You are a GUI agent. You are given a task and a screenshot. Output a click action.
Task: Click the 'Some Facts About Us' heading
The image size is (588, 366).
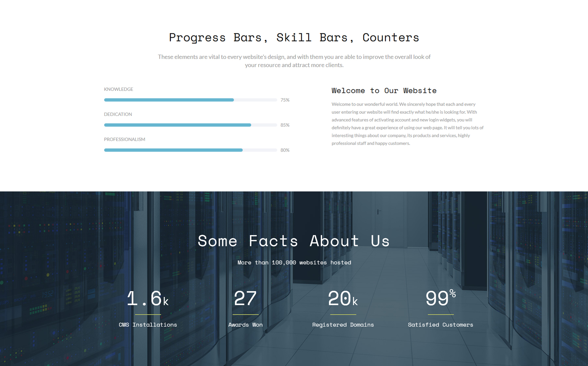[x=294, y=241]
